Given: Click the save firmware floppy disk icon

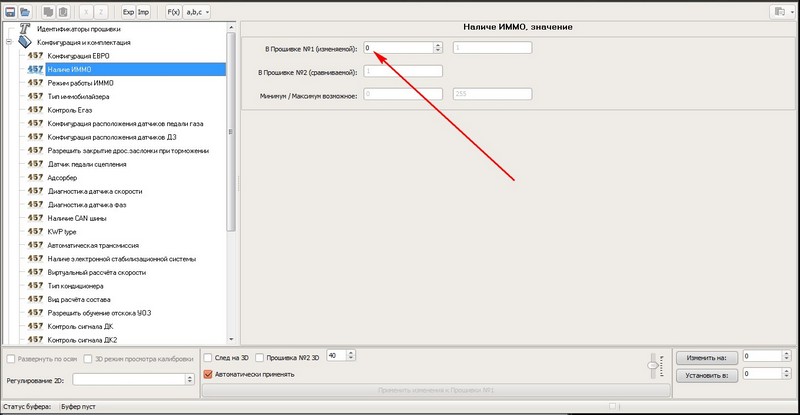Looking at the screenshot, I should pos(11,11).
